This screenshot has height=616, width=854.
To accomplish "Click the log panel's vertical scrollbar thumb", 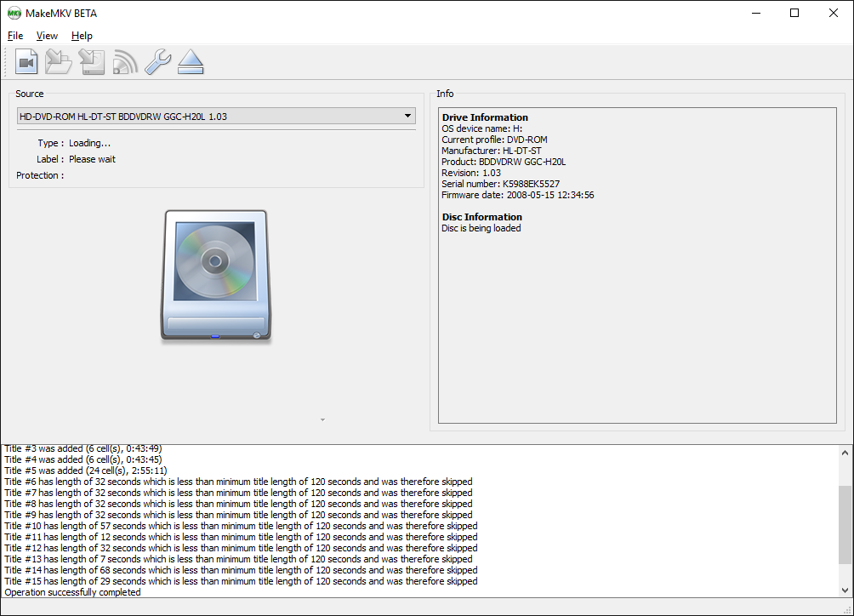I will [845, 524].
